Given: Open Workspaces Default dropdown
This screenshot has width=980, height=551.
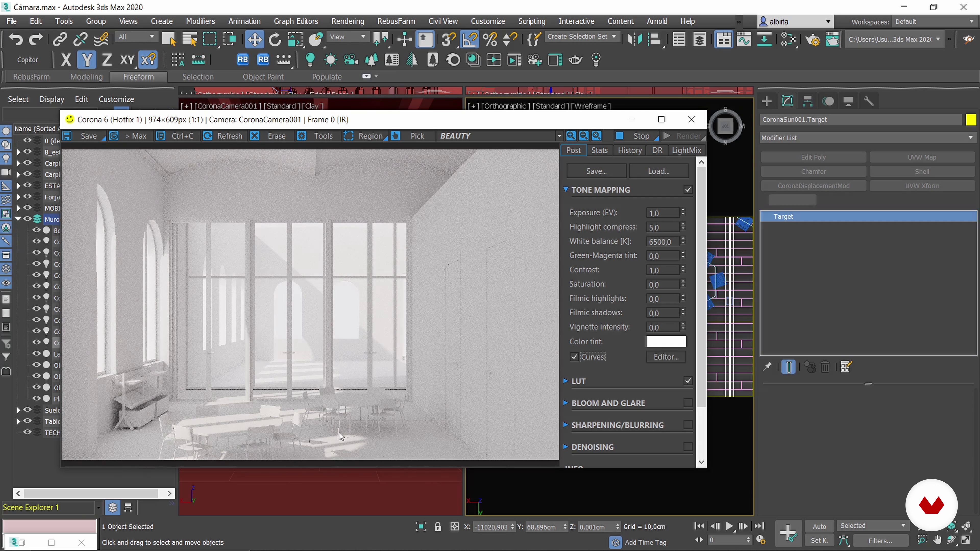Looking at the screenshot, I should pos(935,22).
